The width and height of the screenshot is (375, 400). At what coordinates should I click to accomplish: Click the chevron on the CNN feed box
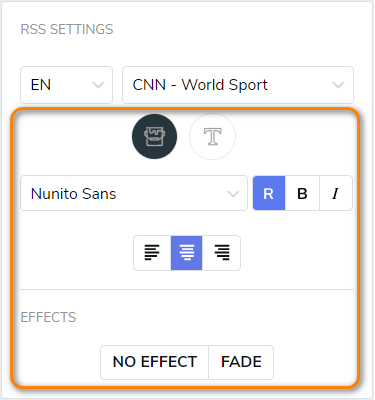click(x=338, y=85)
